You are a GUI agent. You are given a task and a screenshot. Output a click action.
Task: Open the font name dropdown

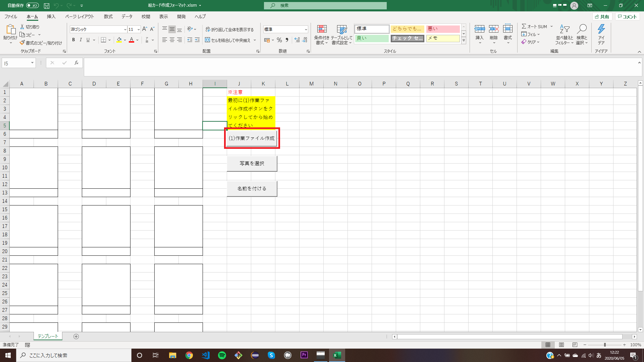[125, 29]
